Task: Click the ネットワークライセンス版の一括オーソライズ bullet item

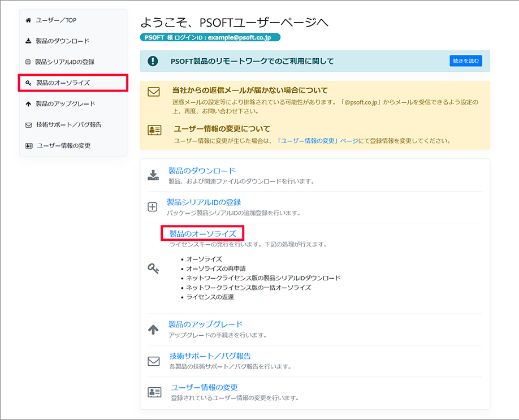Action: click(249, 288)
